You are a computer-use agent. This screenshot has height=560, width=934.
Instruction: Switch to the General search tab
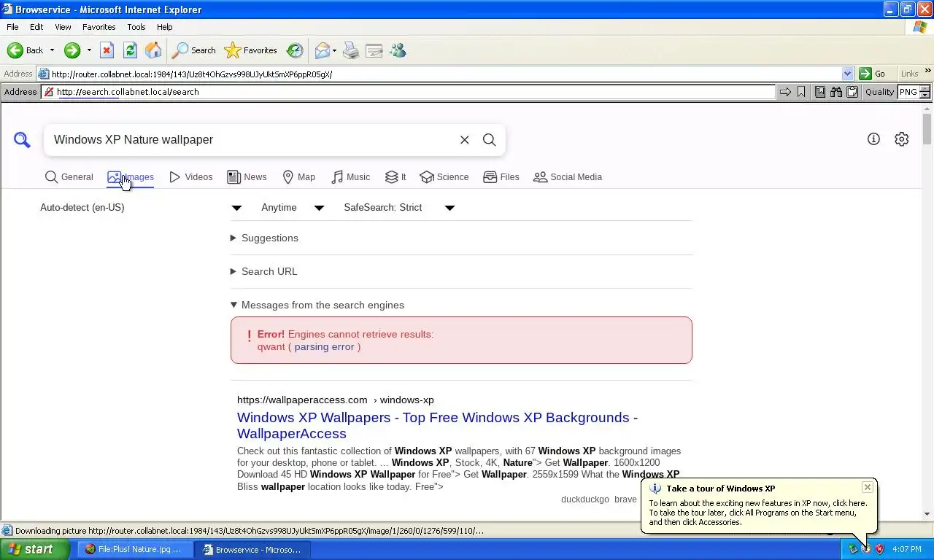click(69, 177)
